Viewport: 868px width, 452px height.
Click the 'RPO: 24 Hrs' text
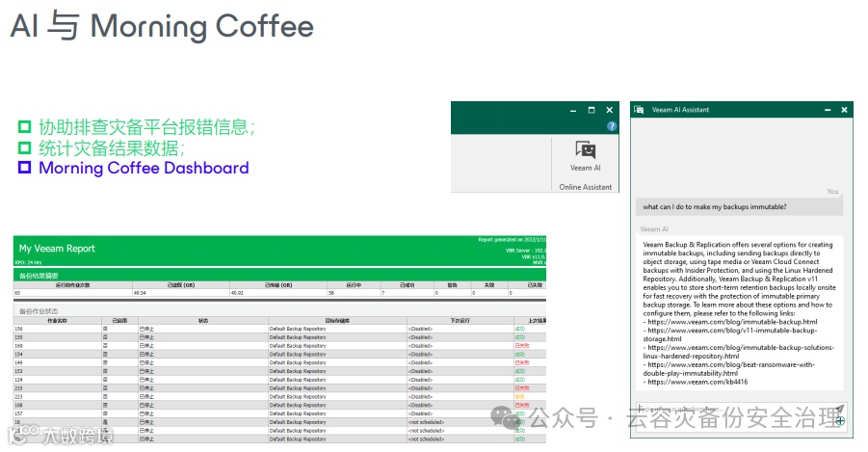click(x=28, y=262)
